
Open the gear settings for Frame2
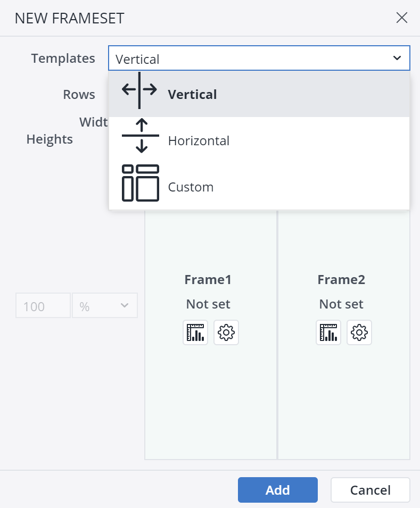point(359,332)
